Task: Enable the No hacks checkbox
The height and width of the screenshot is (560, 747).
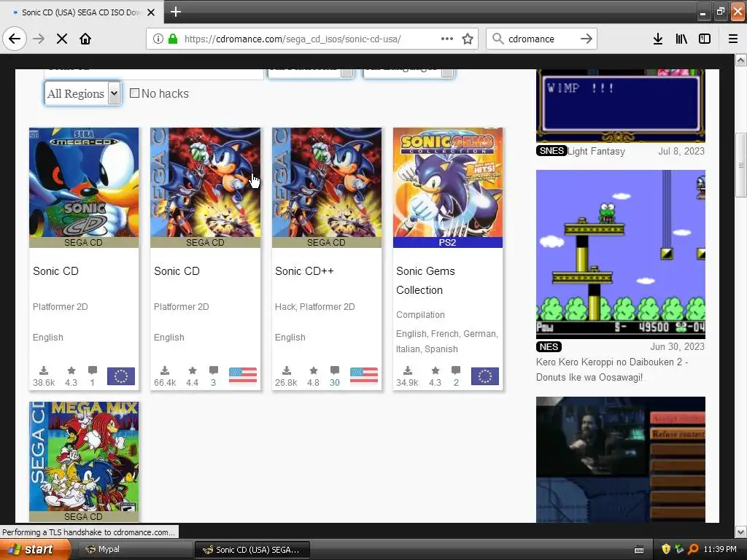Action: [134, 93]
